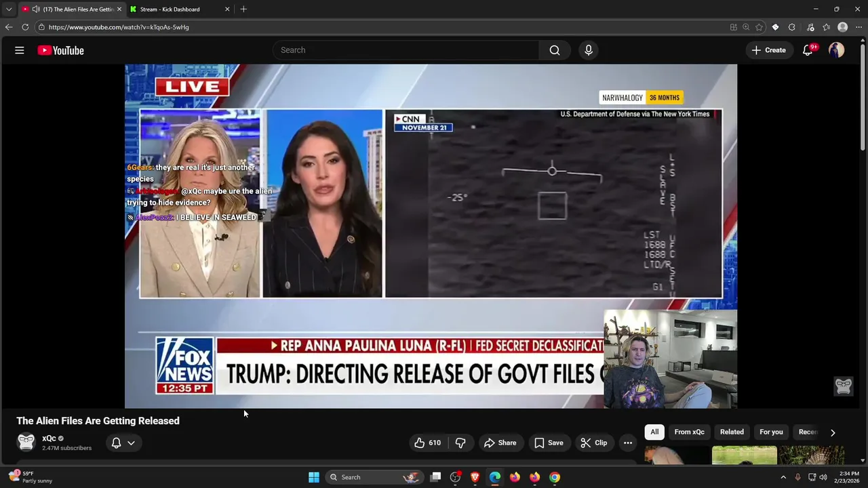Create a Clip of the video

(x=594, y=443)
